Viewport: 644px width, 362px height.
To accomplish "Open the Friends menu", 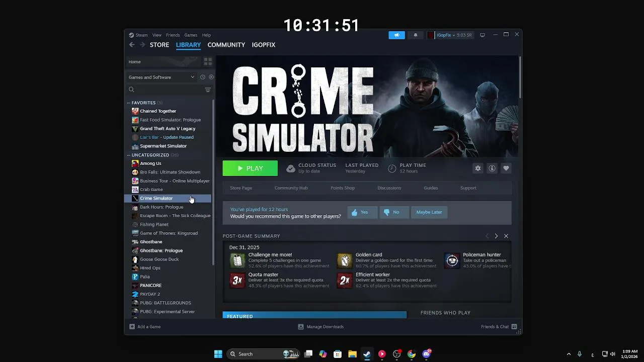I will 173,35.
